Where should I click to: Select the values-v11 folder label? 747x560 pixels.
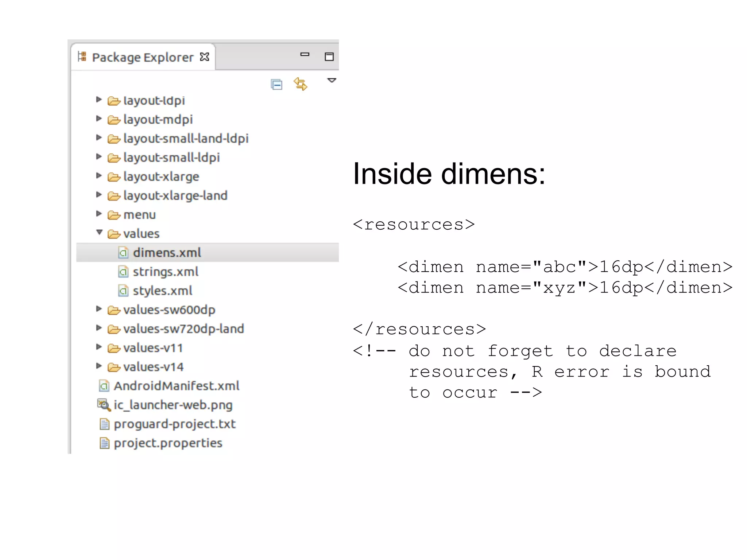153,348
